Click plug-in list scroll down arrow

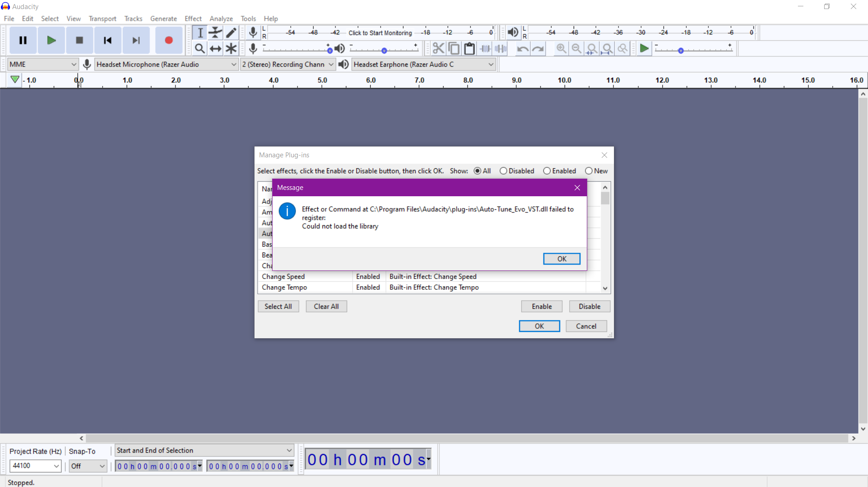tap(605, 288)
